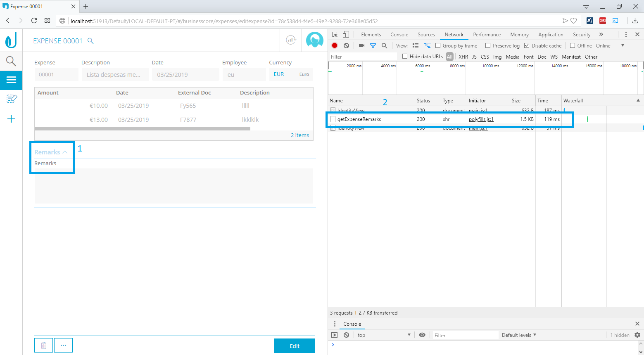Click the 2 items link

[x=300, y=135]
